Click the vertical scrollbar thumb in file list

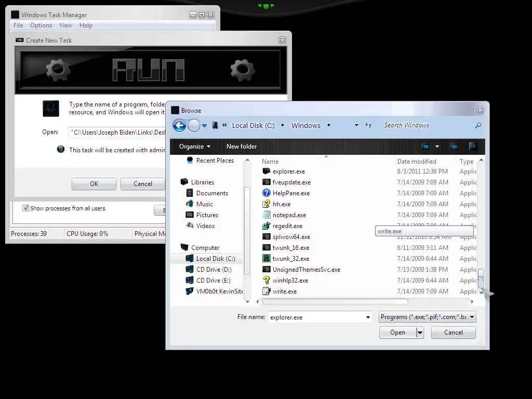point(481,278)
